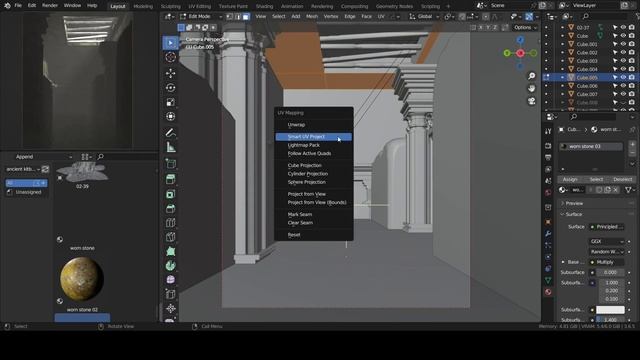Disable Cube.006 render camera icon
The height and width of the screenshot is (360, 640).
point(632,86)
